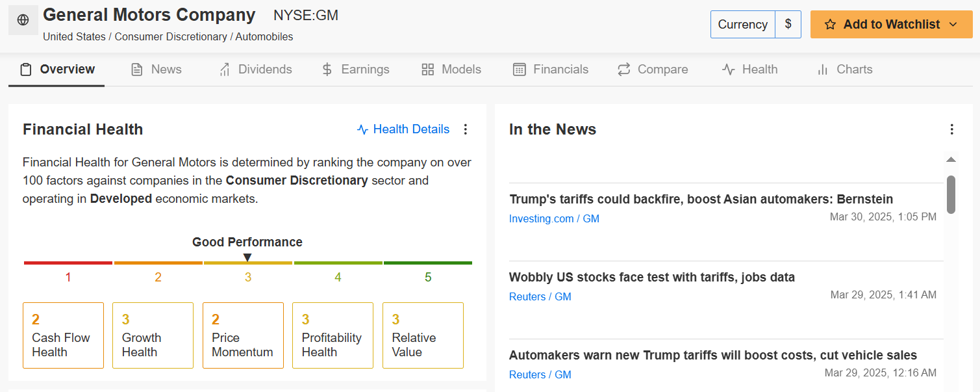Click the grid icon on Models tab
This screenshot has height=392, width=980.
pyautogui.click(x=427, y=70)
